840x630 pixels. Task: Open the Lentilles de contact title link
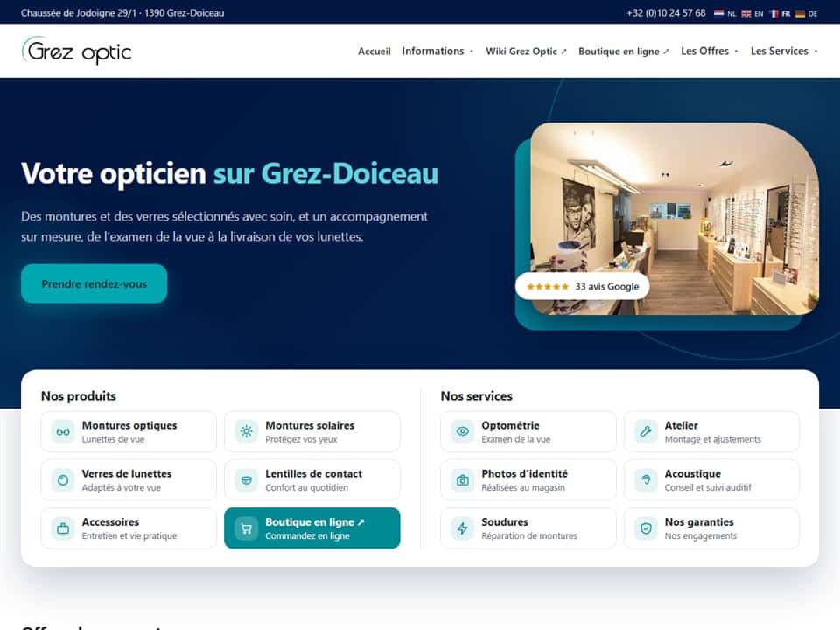point(313,473)
